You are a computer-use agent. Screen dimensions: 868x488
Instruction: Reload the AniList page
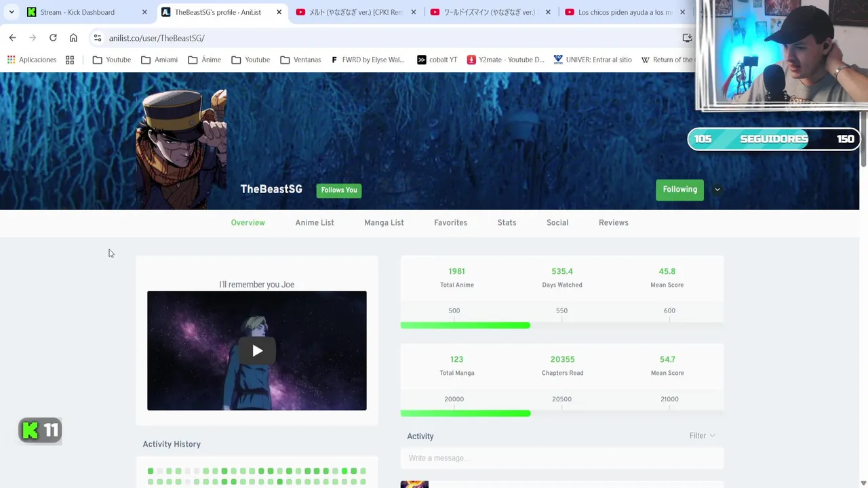point(53,38)
